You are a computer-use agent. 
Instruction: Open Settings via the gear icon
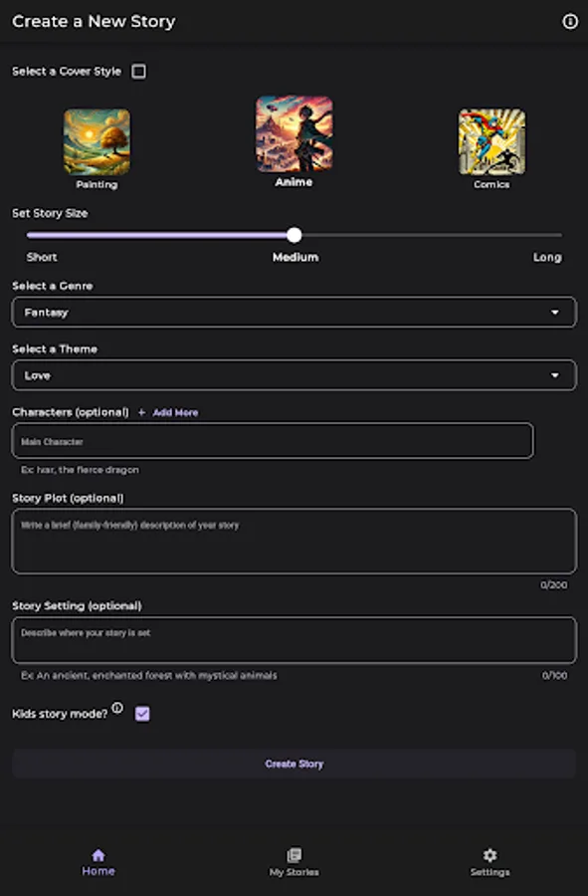490,860
